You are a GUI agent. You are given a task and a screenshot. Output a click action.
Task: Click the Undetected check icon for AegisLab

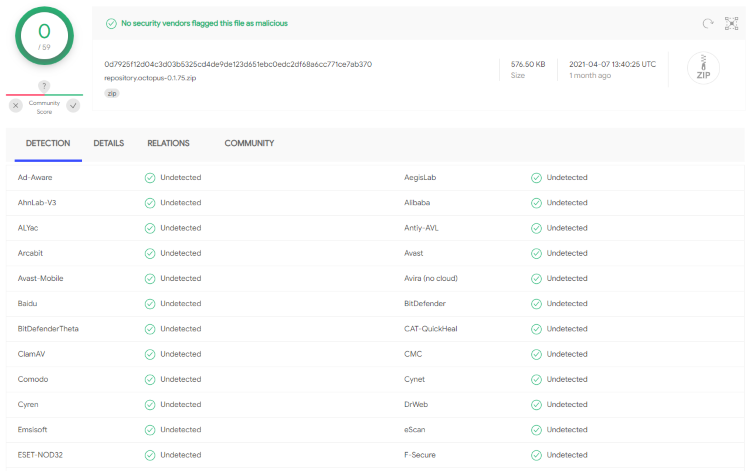(x=536, y=177)
